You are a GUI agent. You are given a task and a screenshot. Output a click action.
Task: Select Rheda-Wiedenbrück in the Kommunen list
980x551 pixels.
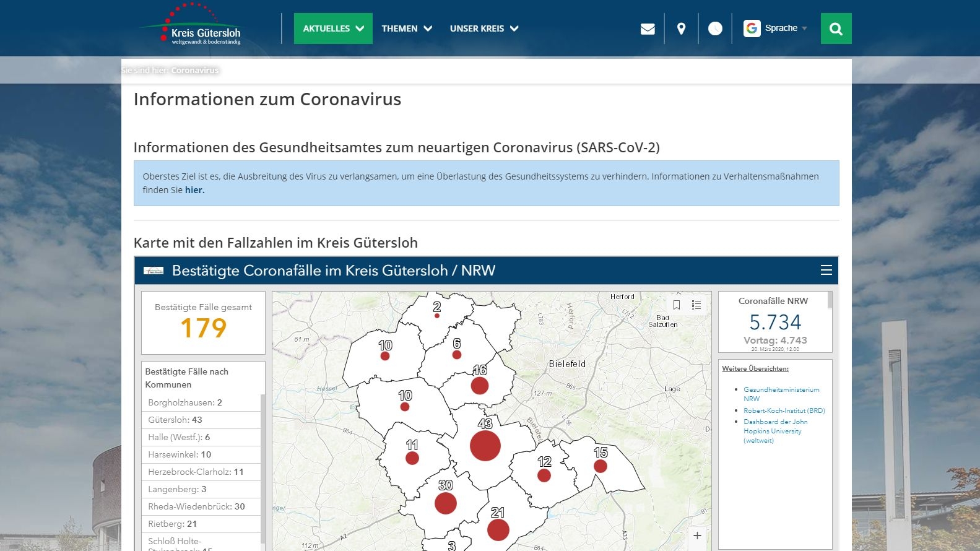196,506
